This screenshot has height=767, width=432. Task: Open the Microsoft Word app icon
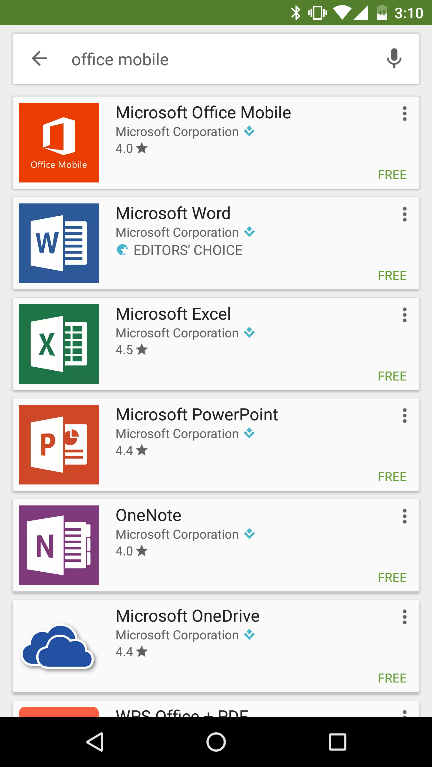pyautogui.click(x=59, y=243)
